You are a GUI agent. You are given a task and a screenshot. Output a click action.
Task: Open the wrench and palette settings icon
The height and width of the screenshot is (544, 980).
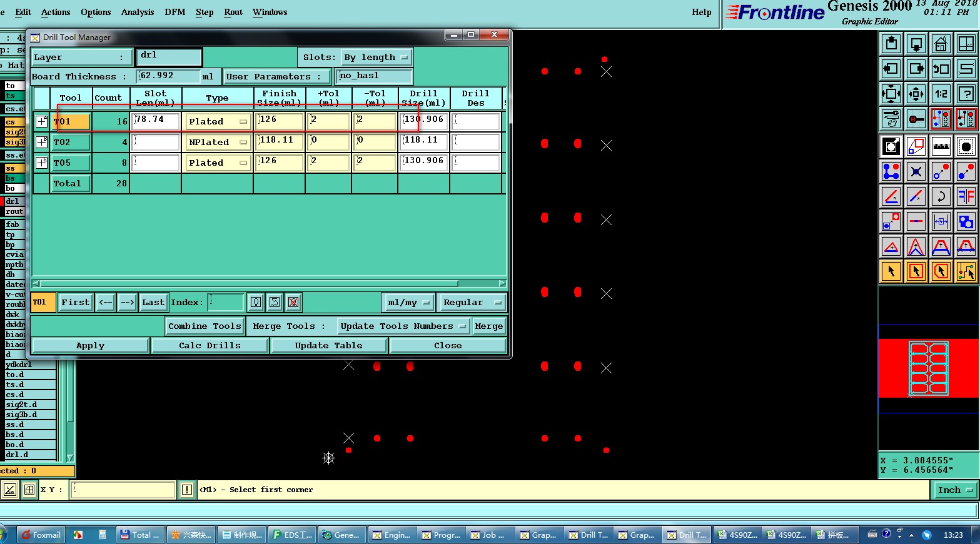(x=891, y=119)
